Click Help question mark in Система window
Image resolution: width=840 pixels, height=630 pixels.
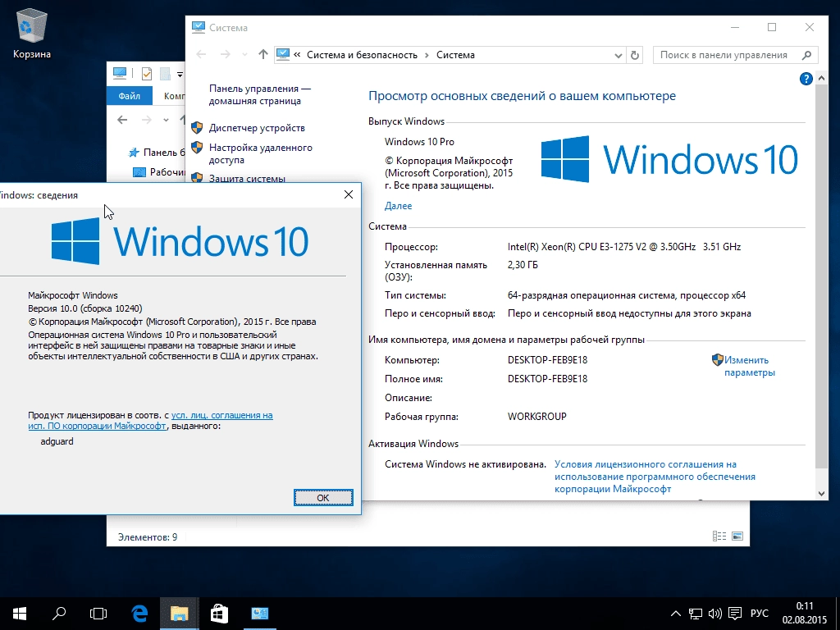coord(806,79)
